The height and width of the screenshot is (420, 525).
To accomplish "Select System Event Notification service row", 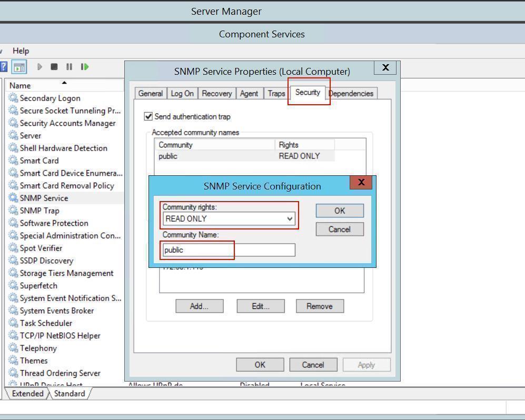I will (x=65, y=298).
